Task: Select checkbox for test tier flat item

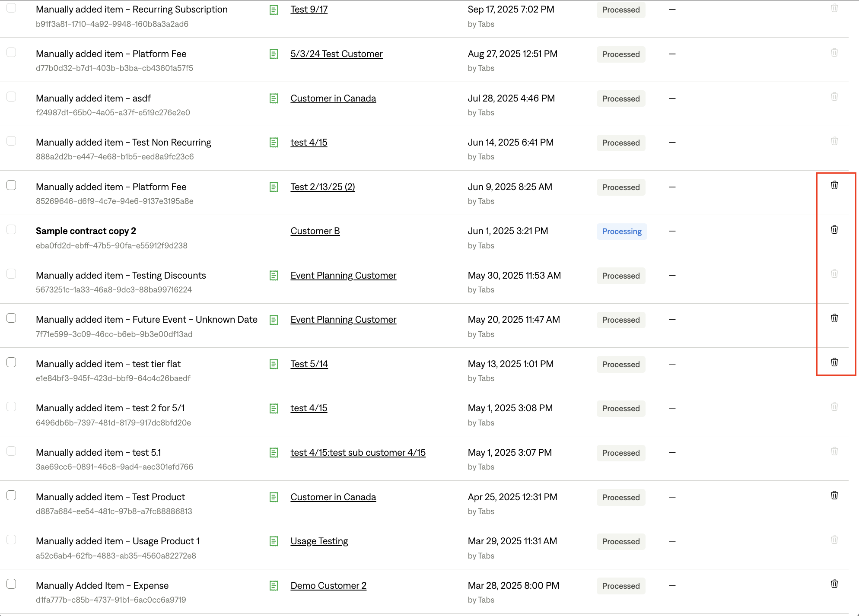Action: [x=11, y=362]
